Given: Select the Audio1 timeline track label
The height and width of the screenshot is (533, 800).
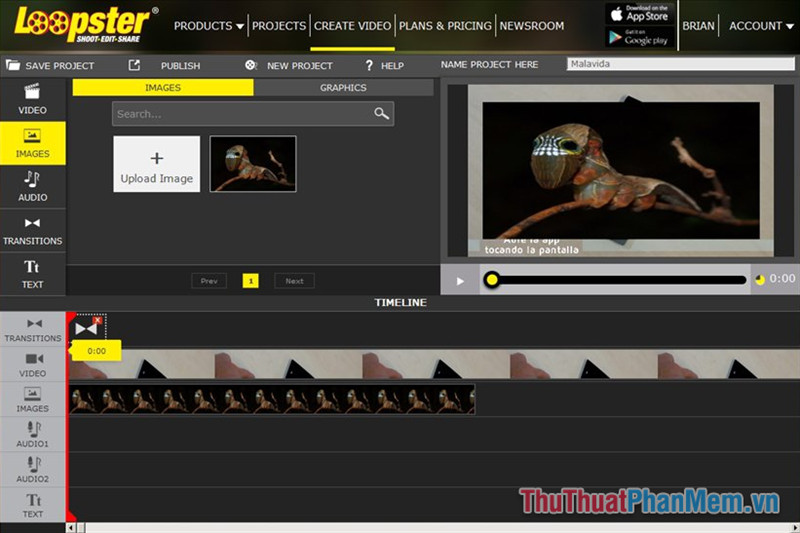Looking at the screenshot, I should point(33,435).
